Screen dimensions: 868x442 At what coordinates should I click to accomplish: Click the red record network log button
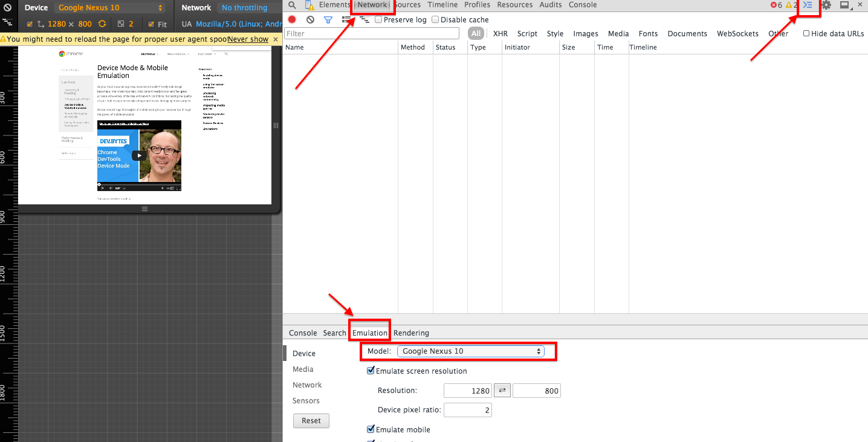pos(292,19)
